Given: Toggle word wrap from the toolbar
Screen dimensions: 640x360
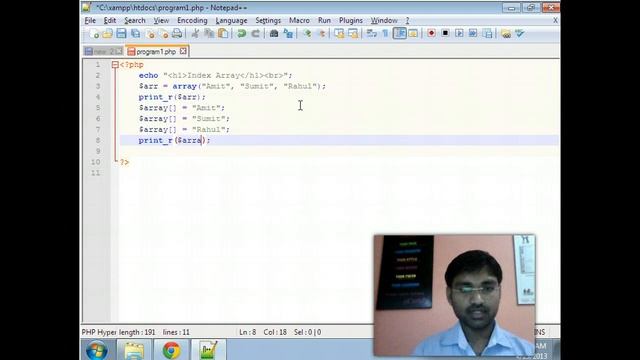Looking at the screenshot, I should pos(371,34).
